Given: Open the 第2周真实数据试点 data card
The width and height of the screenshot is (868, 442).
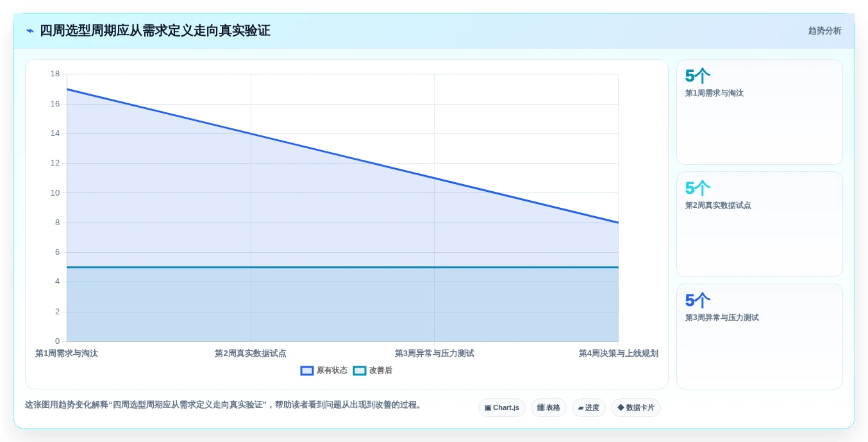Looking at the screenshot, I should point(760,225).
